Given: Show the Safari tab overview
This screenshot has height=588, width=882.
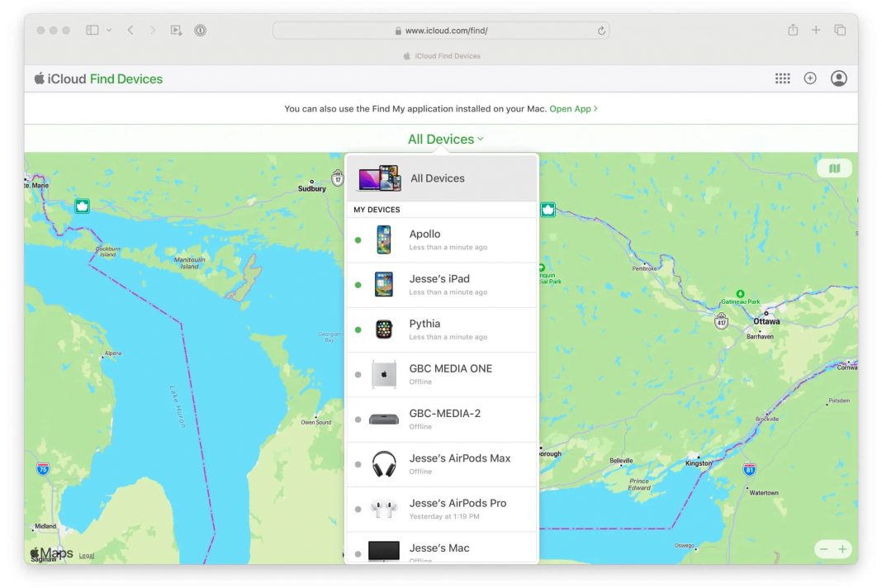Looking at the screenshot, I should point(840,31).
